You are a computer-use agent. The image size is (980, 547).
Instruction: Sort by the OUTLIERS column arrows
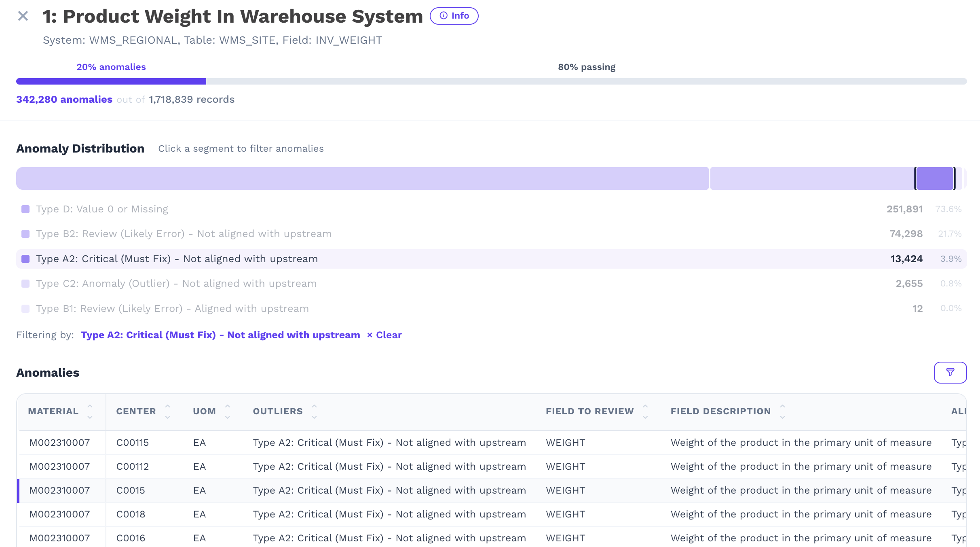pyautogui.click(x=314, y=411)
